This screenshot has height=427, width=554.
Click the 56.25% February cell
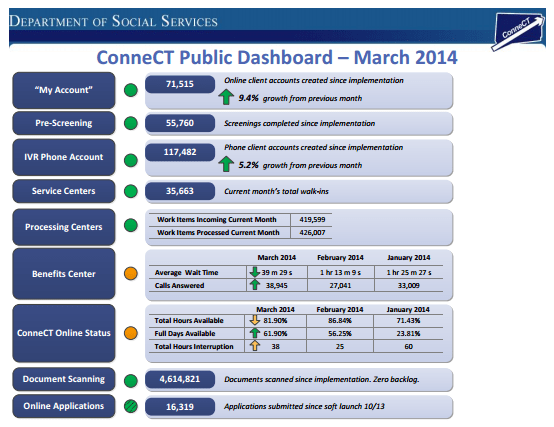340,333
